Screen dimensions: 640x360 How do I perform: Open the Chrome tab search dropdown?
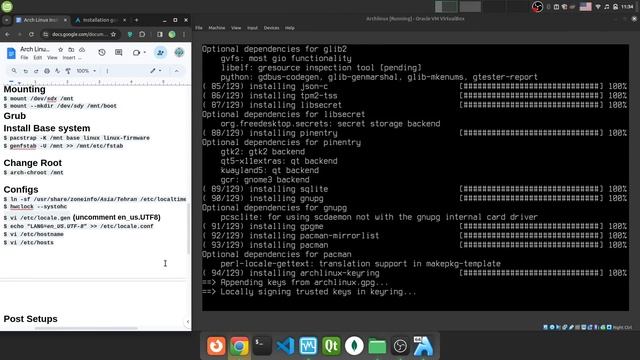coord(7,20)
